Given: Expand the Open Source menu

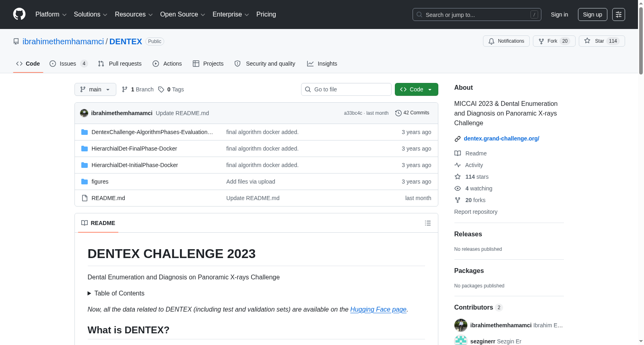Looking at the screenshot, I should (x=183, y=14).
